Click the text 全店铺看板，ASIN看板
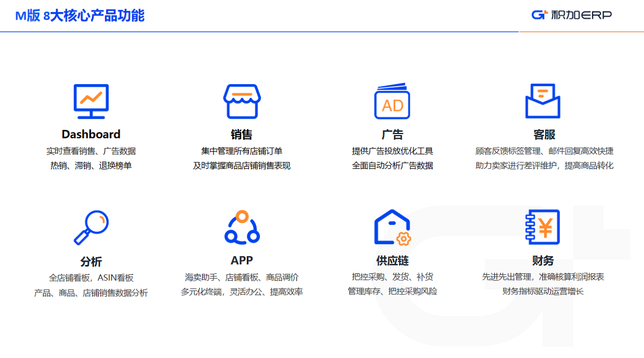 point(91,278)
